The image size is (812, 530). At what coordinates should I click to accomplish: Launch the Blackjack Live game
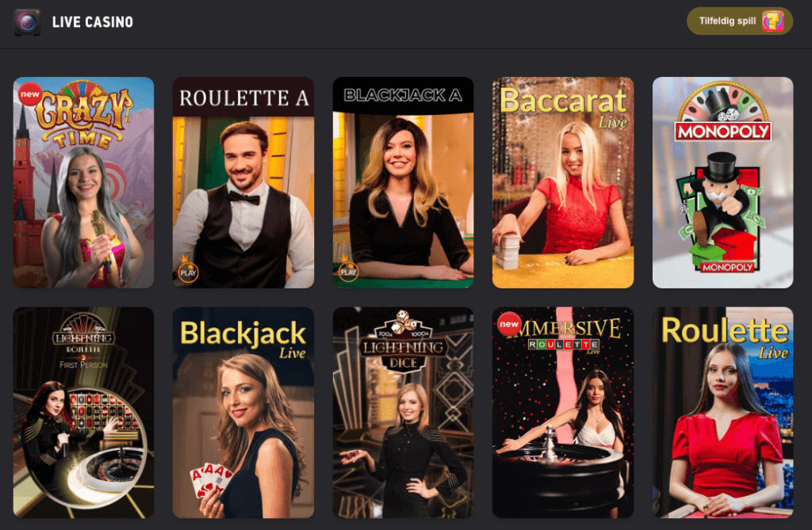tap(243, 413)
